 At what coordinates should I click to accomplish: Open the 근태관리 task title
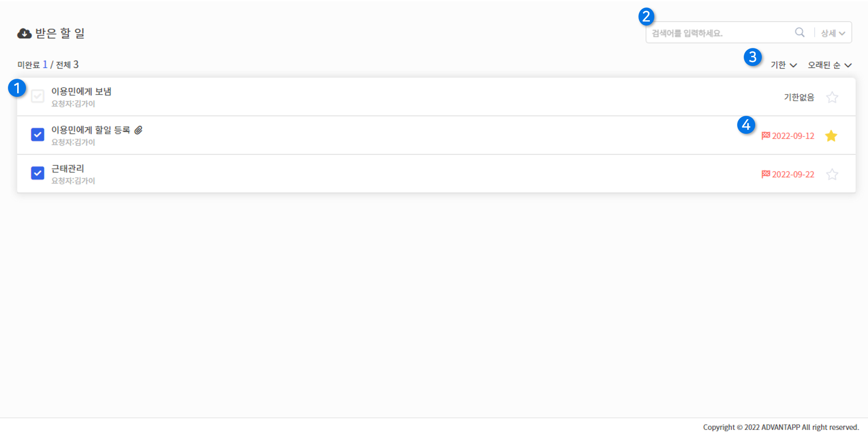tap(67, 169)
